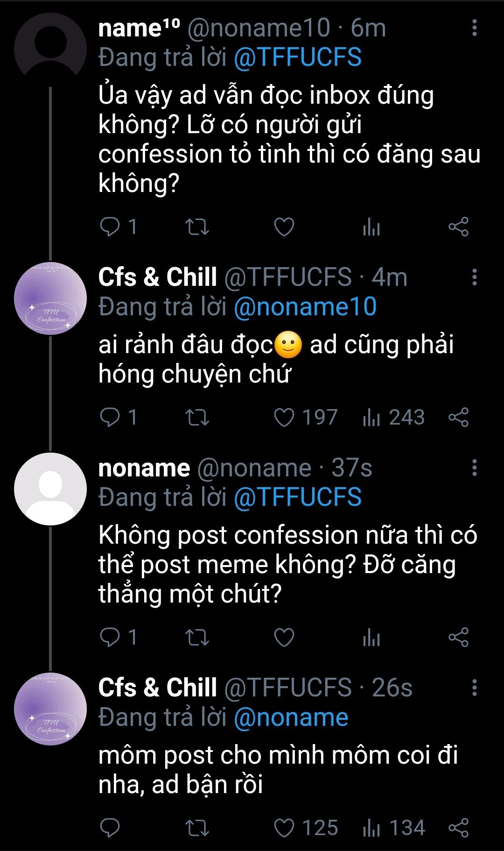Open more options on noname's 37s tweet
Screen dimensions: 504x851
(x=474, y=468)
